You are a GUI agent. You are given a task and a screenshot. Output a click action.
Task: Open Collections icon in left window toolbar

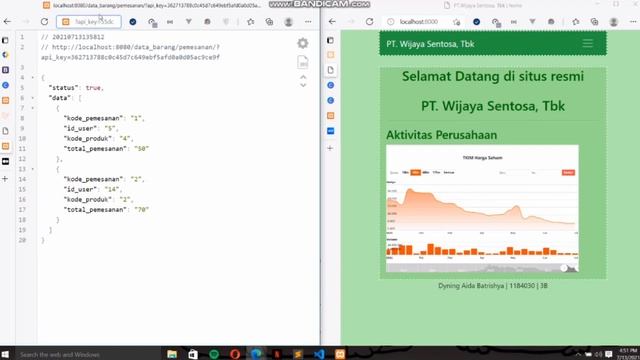(269, 22)
